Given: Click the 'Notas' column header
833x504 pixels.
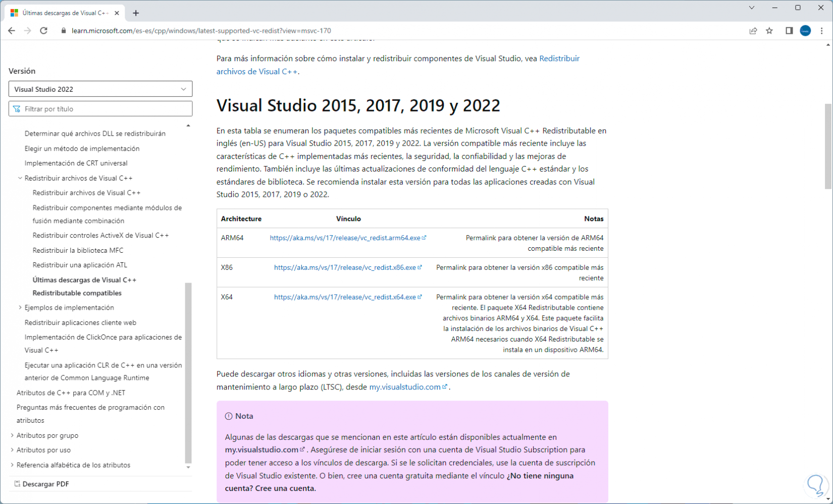Looking at the screenshot, I should coord(594,219).
